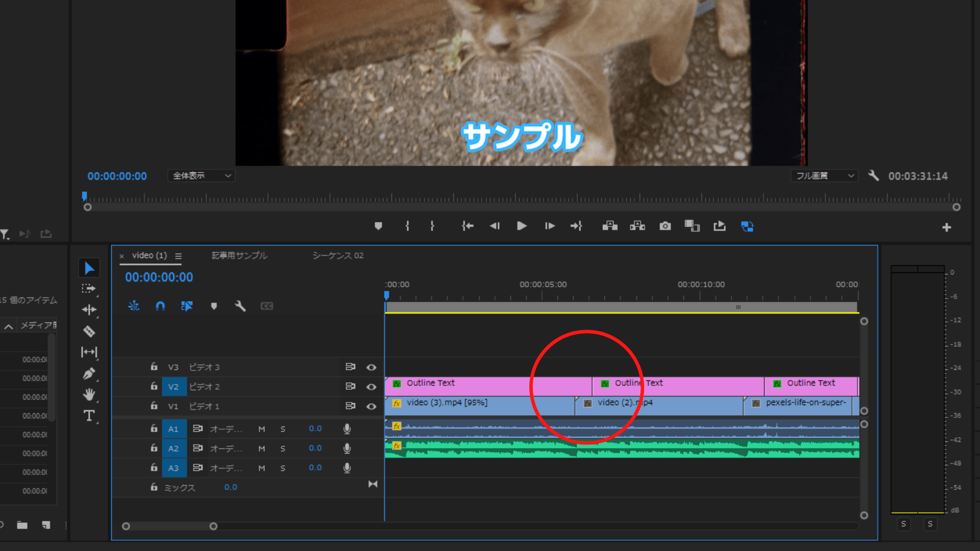This screenshot has height=551, width=980.
Task: Open the 全体表示 zoom level dropdown
Action: tap(201, 176)
